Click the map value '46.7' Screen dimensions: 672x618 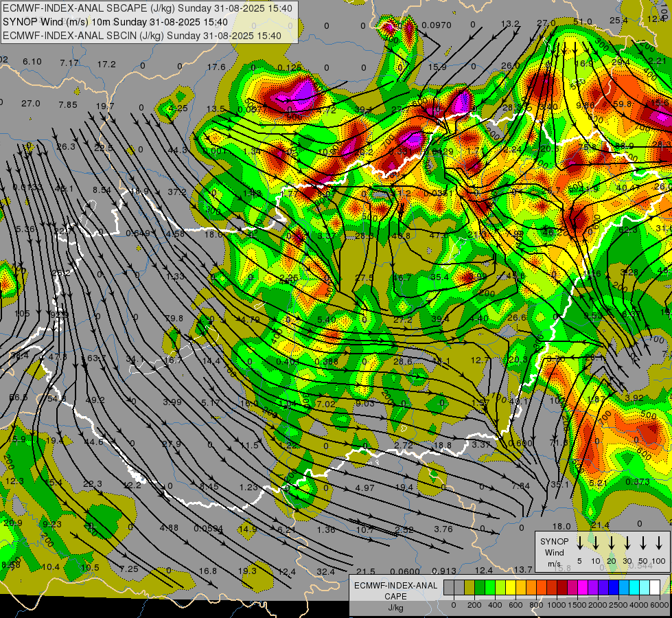(402, 277)
